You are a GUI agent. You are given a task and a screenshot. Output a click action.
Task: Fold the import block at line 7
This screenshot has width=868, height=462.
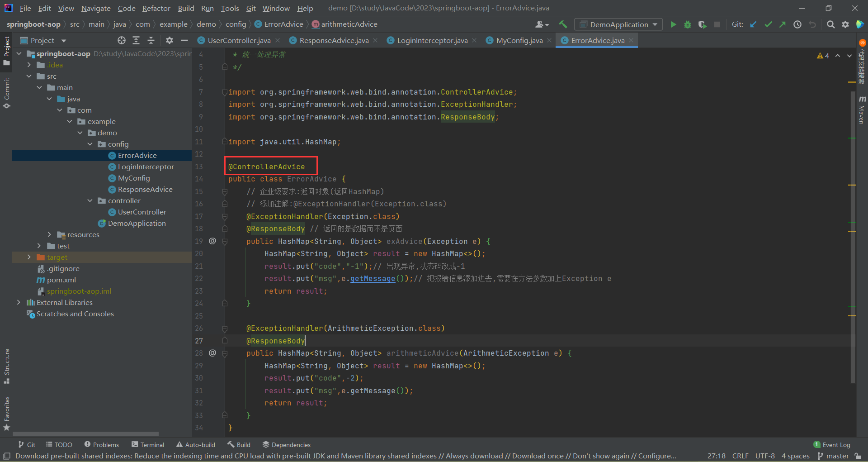click(225, 92)
